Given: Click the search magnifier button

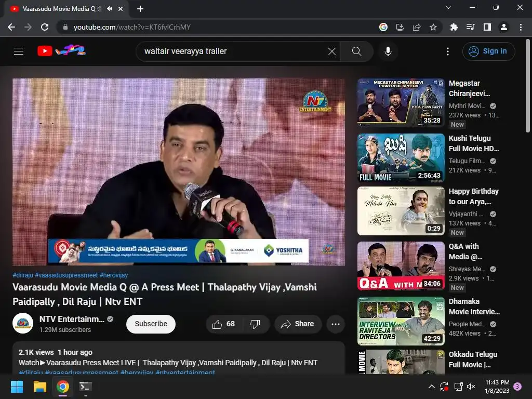Looking at the screenshot, I should click(356, 51).
